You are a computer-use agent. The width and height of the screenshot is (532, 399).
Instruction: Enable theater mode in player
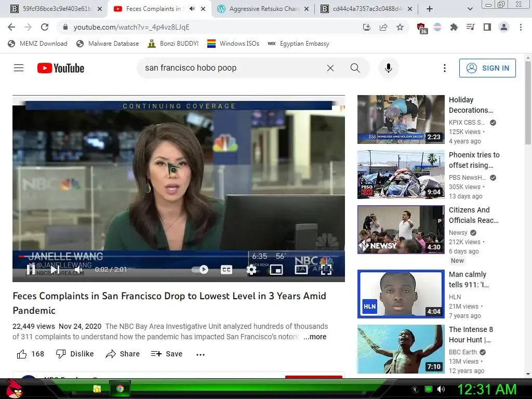301,270
